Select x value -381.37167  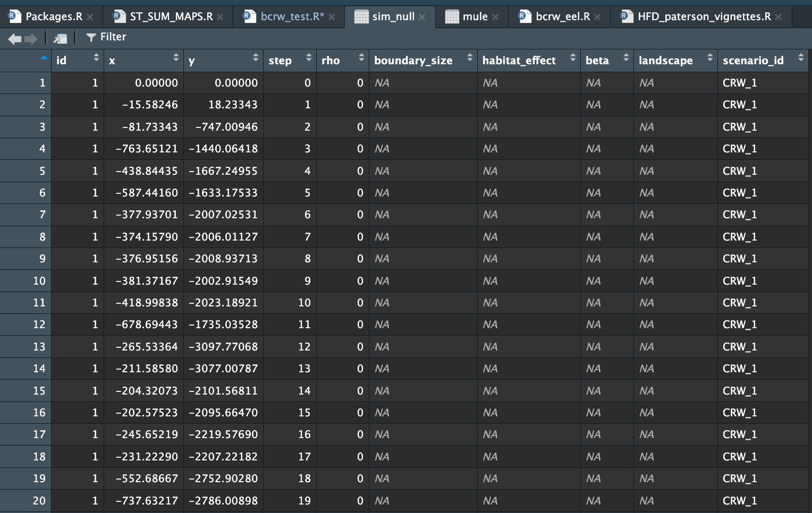[x=147, y=281]
